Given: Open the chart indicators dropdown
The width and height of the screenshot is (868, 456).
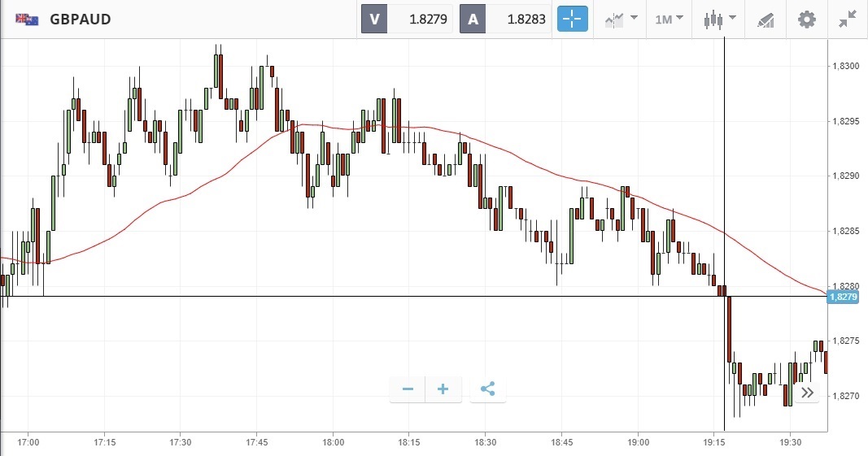Looking at the screenshot, I should click(620, 20).
